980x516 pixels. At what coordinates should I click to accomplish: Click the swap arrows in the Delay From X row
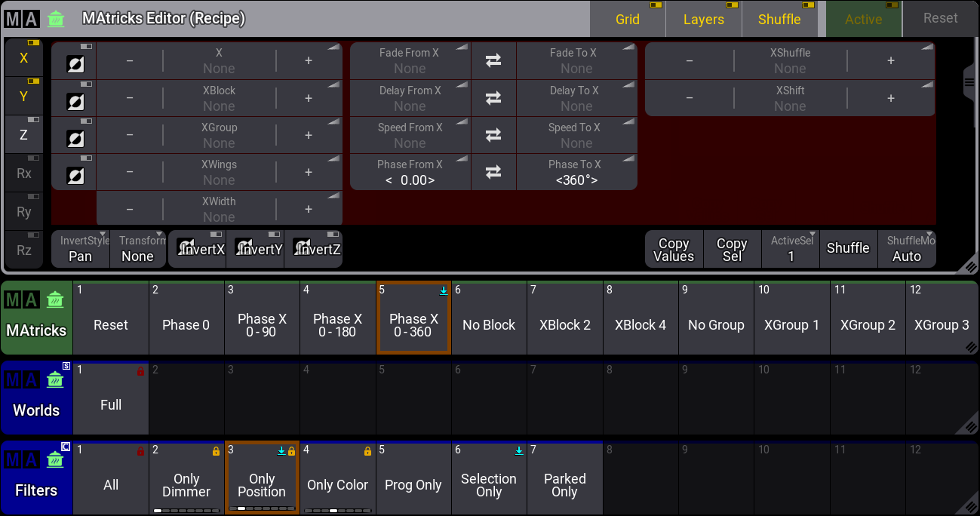coord(493,98)
